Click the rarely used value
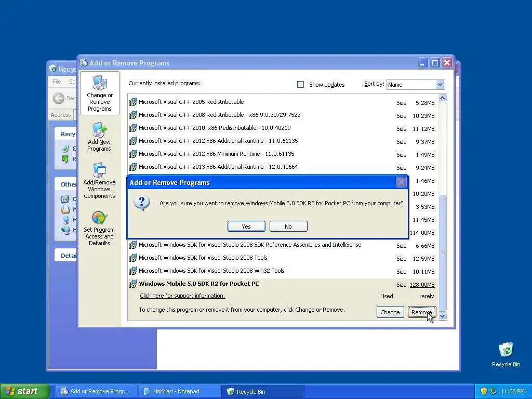The height and width of the screenshot is (399, 532). (427, 296)
